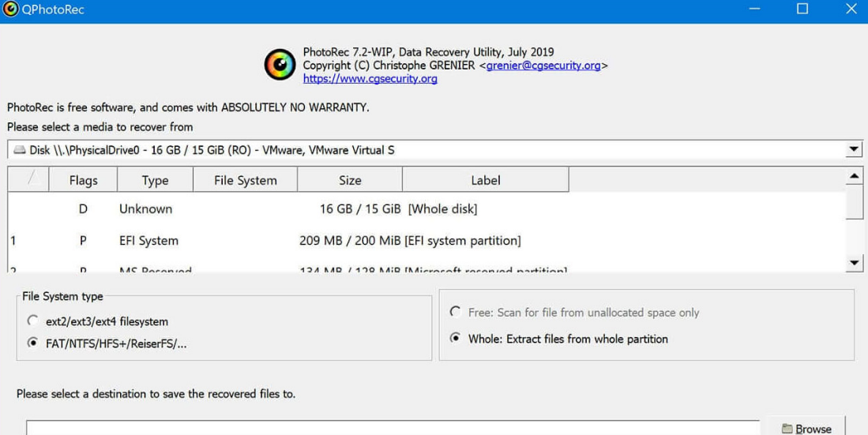Viewport: 868px width, 435px height.
Task: Open the media selection dropdown arrow
Action: coord(853,150)
